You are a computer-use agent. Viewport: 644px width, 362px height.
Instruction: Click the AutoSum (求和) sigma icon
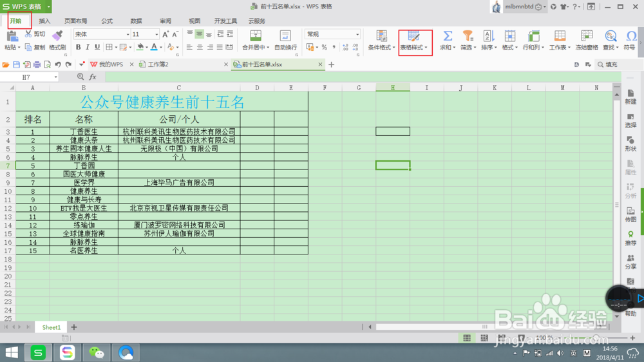tap(448, 35)
